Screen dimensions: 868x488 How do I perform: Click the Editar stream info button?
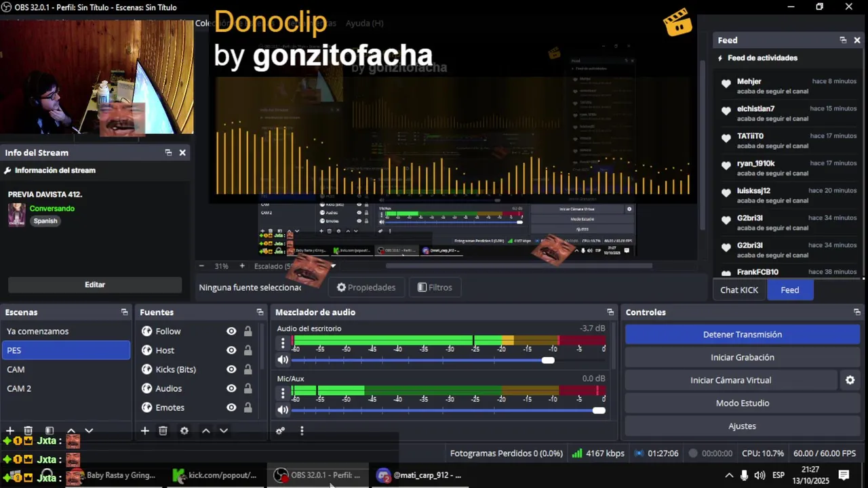coord(95,285)
